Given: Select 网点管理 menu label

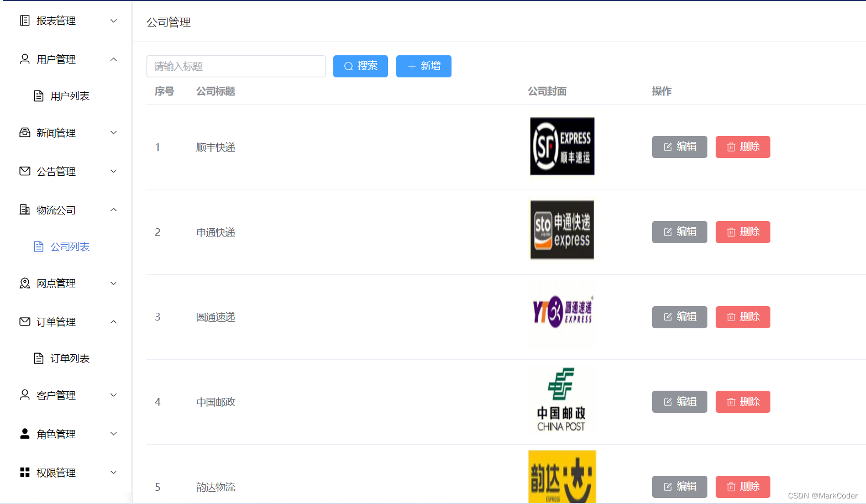Looking at the screenshot, I should 56,283.
